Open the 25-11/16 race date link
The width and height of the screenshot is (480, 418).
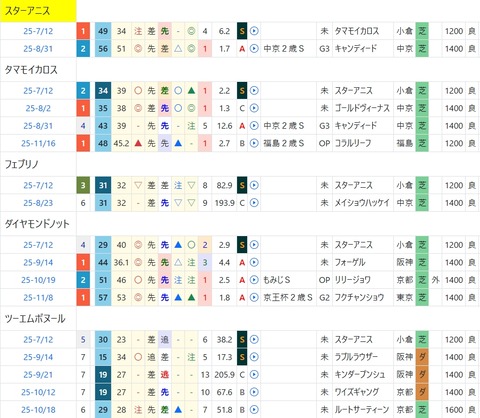[38, 143]
